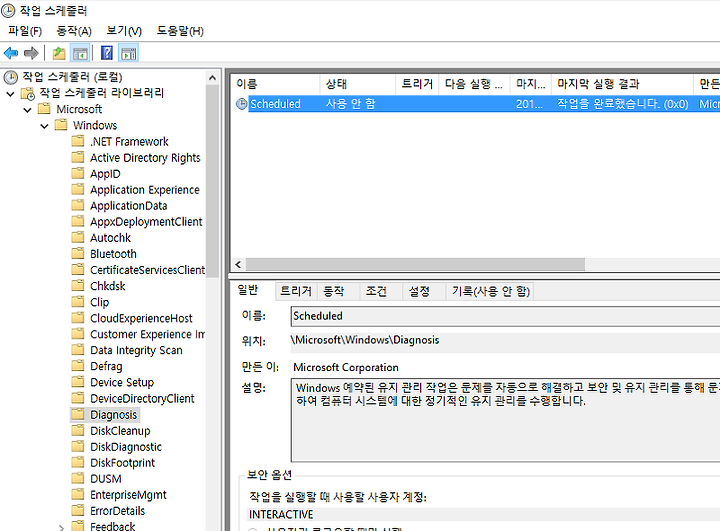Click the Microsoft folder icon in tree

[x=44, y=108]
